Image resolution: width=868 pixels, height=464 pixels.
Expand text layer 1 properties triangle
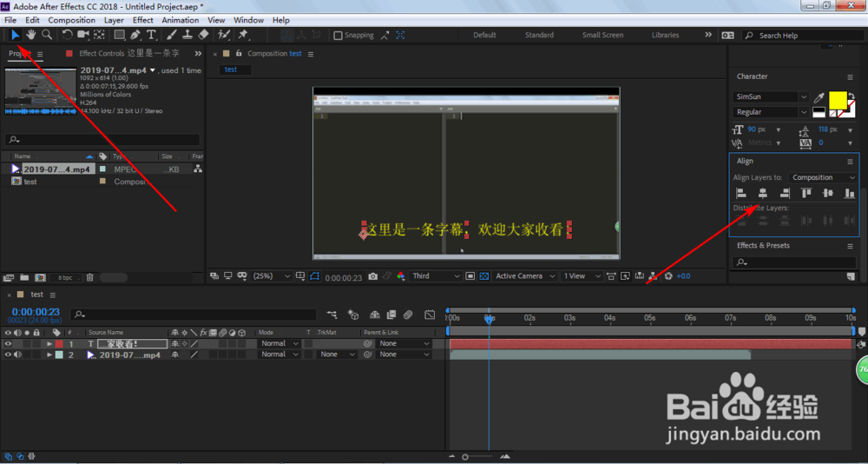pyautogui.click(x=49, y=344)
